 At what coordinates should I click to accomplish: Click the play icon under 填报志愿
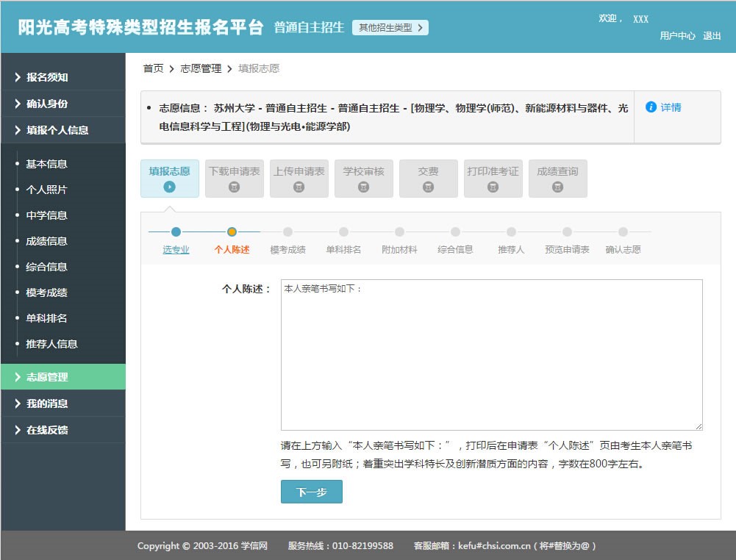pyautogui.click(x=170, y=187)
